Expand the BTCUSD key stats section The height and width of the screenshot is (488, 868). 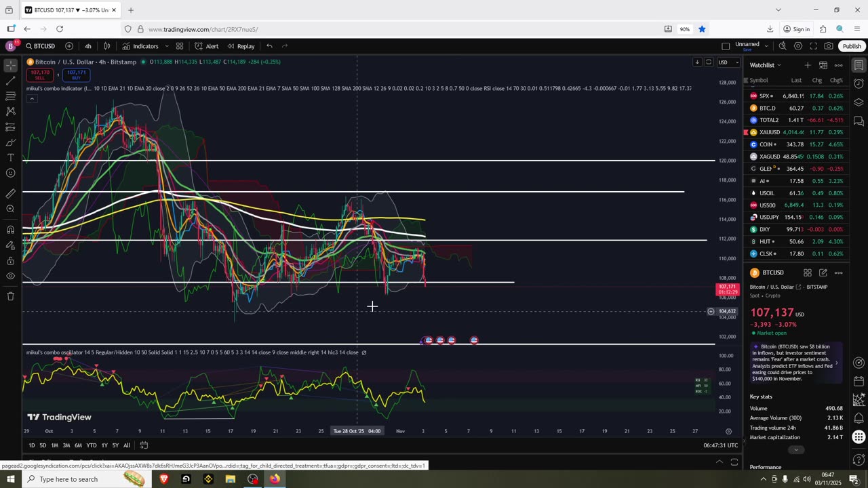(x=796, y=449)
